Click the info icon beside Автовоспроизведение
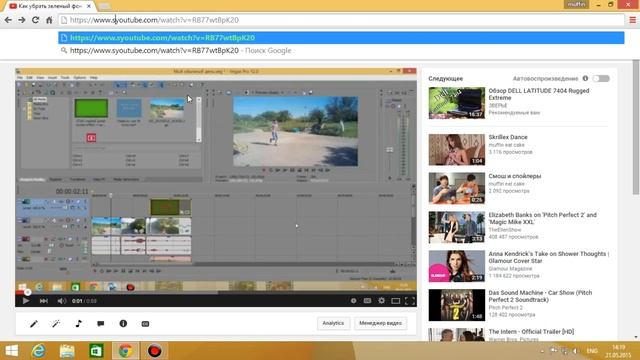640x360 pixels. 585,78
